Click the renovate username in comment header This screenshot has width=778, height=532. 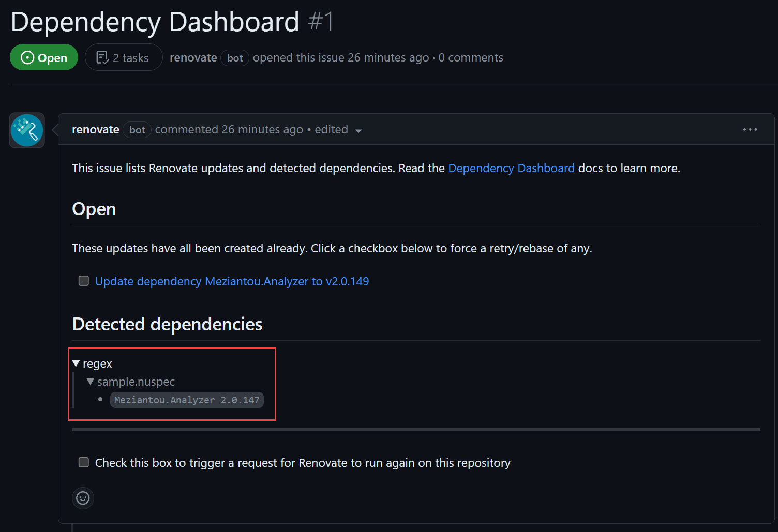click(x=95, y=129)
